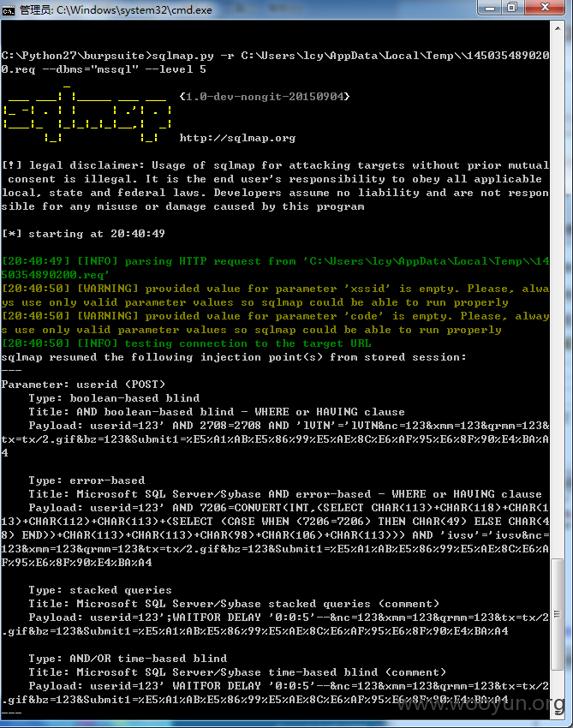Click the version string 1.0-dev-nongit-20150904
The height and width of the screenshot is (728, 573).
tap(264, 97)
